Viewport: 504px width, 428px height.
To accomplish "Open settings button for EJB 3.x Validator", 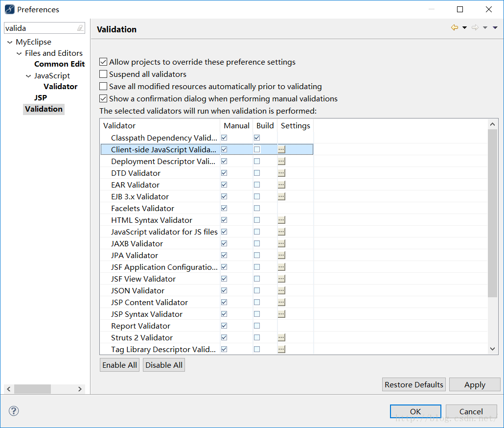I will (x=281, y=196).
